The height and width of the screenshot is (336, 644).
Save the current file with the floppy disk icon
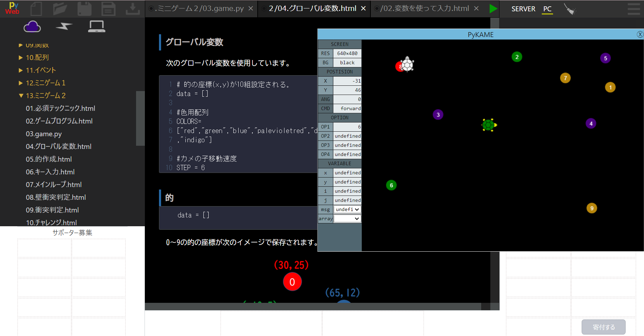(84, 8)
